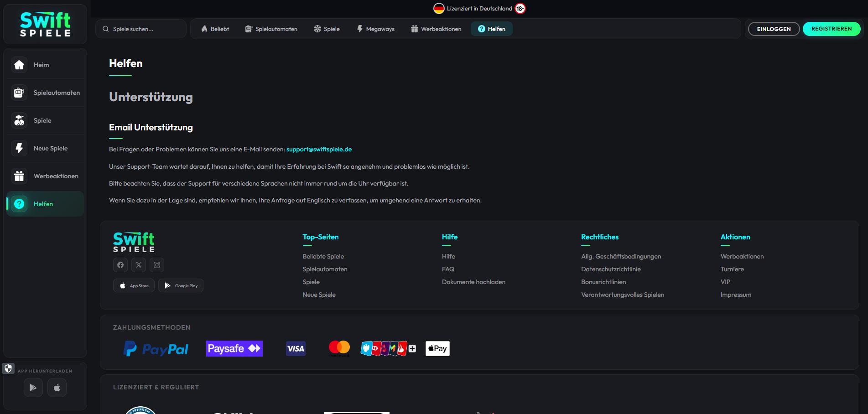Open the Facebook social icon
This screenshot has width=868, height=414.
pyautogui.click(x=120, y=265)
